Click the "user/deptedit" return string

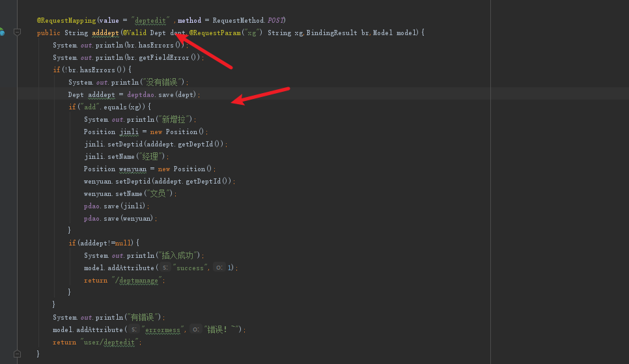click(x=110, y=342)
